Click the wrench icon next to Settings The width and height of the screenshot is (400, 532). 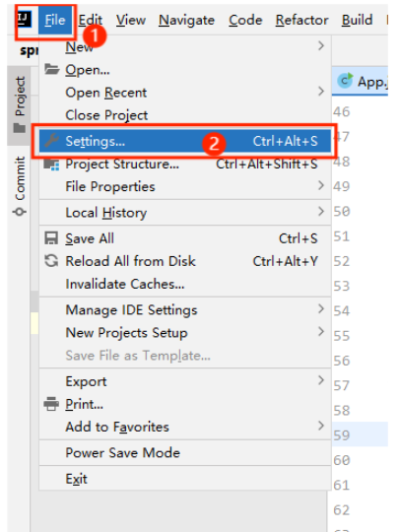pyautogui.click(x=51, y=141)
